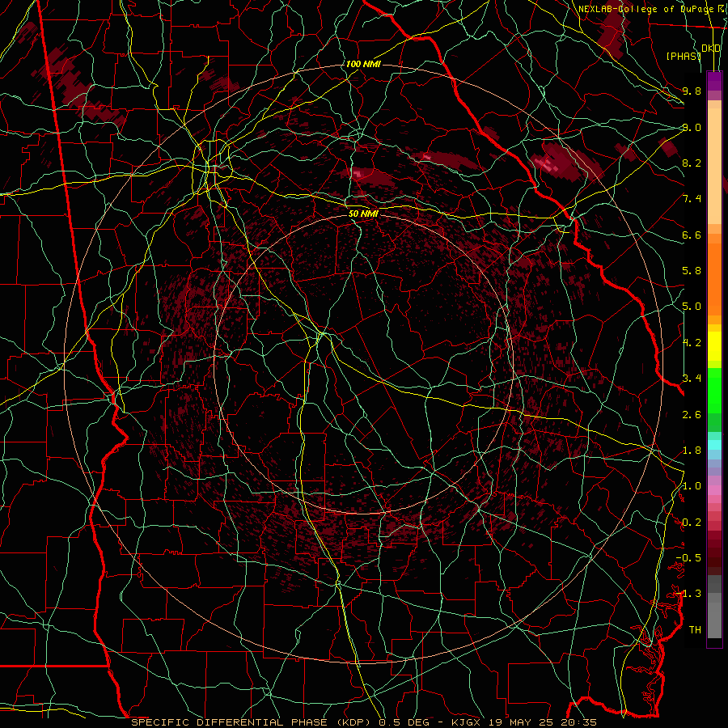Image resolution: width=728 pixels, height=728 pixels.
Task: Select the yellow band of the color scale
Action: click(x=714, y=346)
